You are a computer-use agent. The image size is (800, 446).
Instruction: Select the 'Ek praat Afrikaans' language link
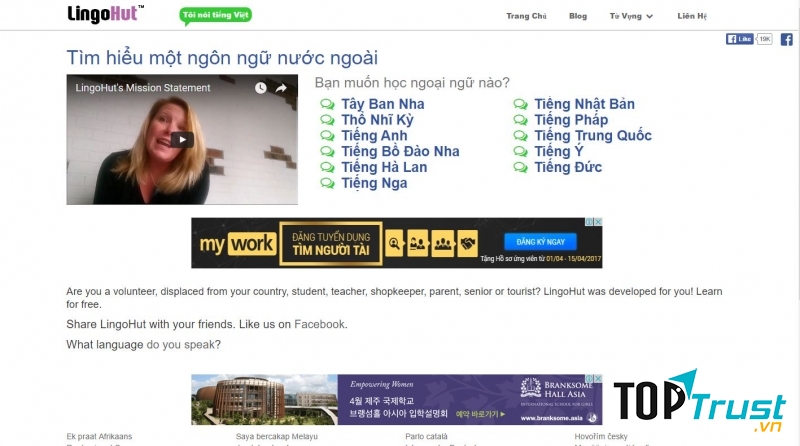point(99,437)
